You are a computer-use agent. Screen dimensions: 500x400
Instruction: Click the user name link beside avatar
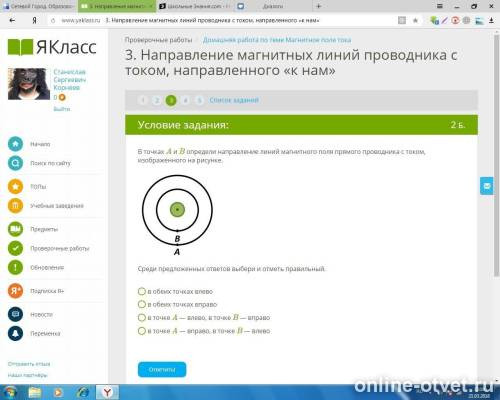point(70,80)
